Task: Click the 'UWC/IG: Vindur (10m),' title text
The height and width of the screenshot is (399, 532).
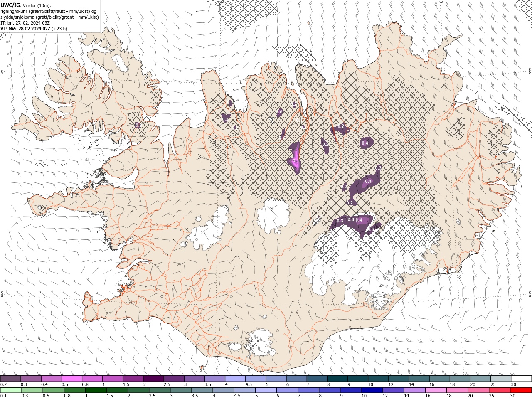Action: (26, 5)
